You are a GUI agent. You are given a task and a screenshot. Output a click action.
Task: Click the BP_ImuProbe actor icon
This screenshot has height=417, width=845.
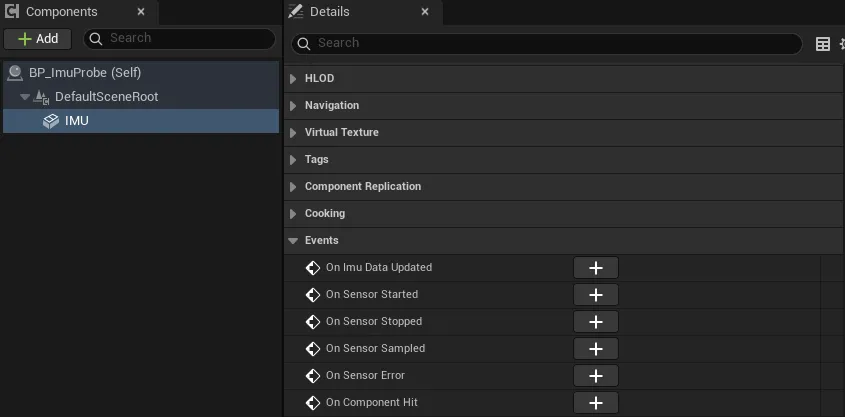pos(15,73)
